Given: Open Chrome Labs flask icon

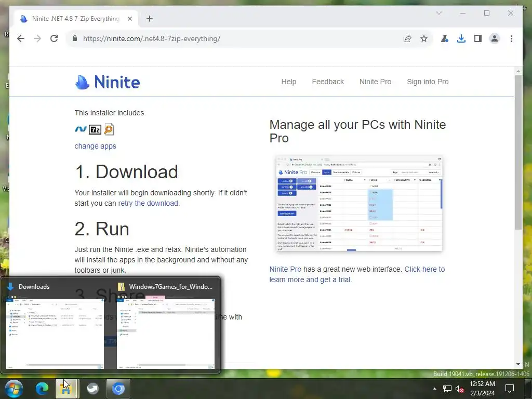Looking at the screenshot, I should 445,38.
